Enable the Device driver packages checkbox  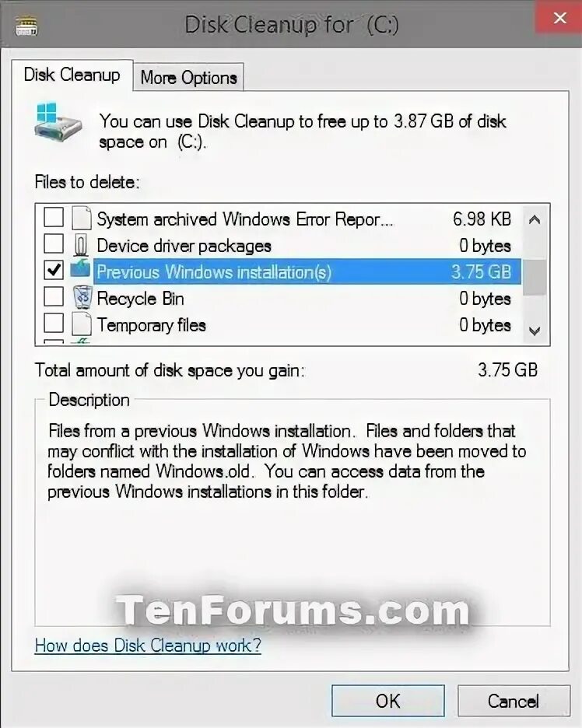tap(54, 243)
